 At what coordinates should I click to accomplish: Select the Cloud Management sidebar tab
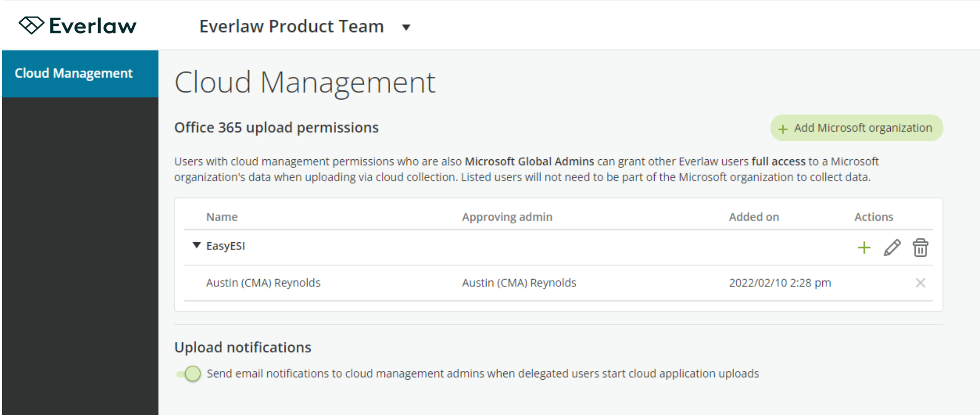pos(80,74)
